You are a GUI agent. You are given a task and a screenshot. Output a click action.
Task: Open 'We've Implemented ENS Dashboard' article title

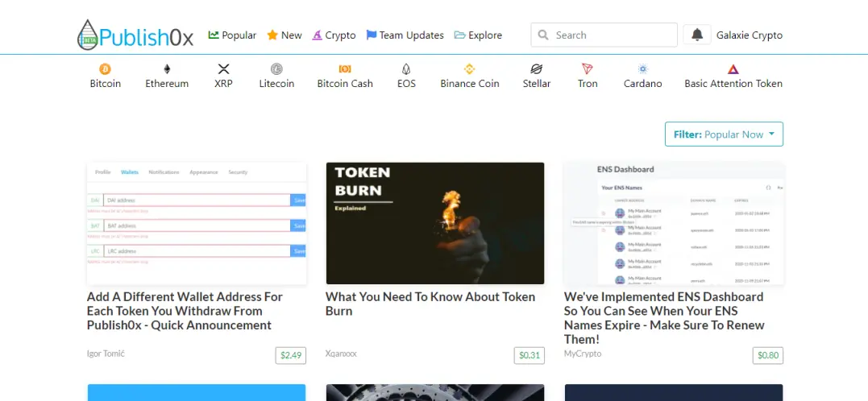click(664, 318)
